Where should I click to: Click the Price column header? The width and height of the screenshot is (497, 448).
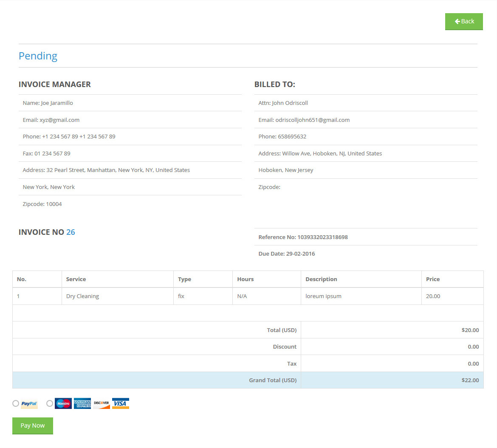(x=433, y=279)
